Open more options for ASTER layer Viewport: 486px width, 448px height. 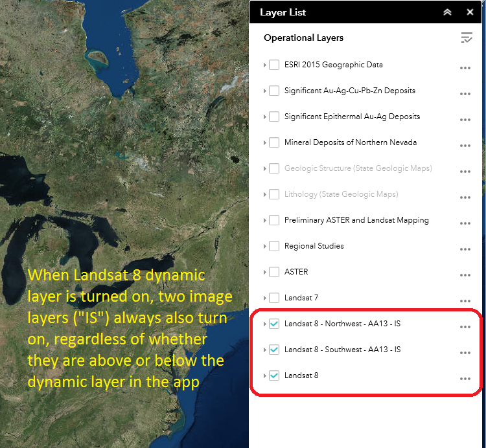coord(465,275)
